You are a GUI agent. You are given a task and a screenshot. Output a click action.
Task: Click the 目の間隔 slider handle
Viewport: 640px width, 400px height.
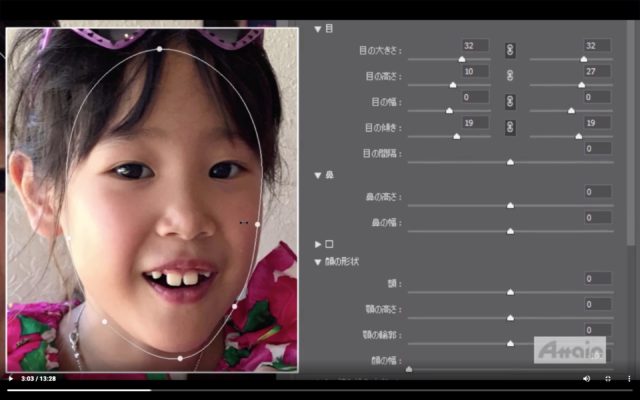(510, 162)
